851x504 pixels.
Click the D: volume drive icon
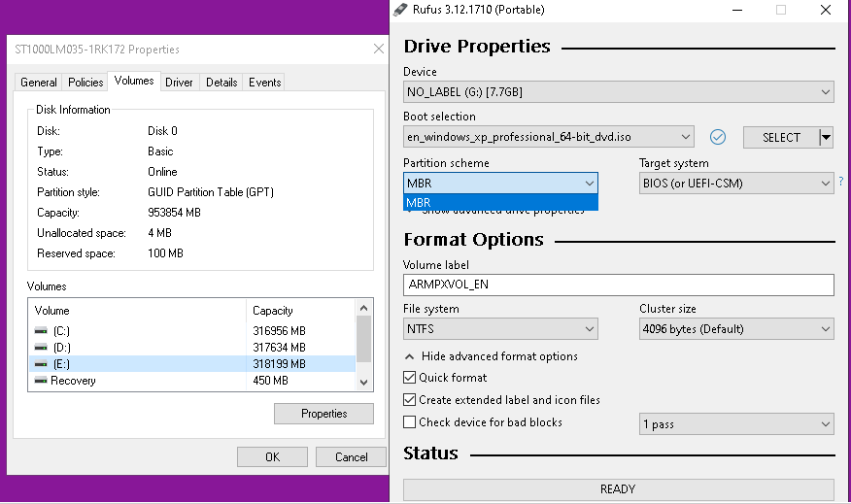click(x=41, y=348)
